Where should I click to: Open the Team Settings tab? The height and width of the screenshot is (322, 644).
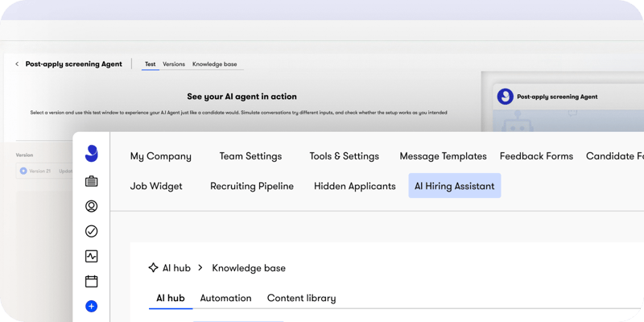(250, 156)
